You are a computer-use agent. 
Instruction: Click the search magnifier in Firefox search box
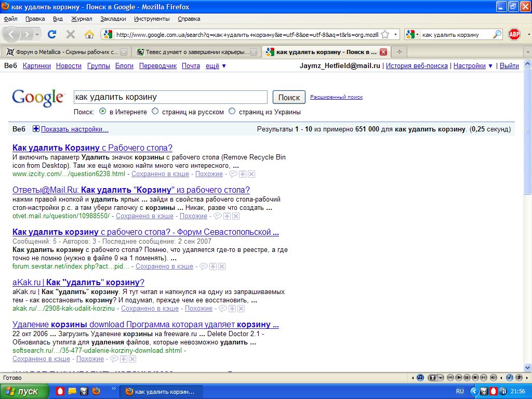pyautogui.click(x=497, y=35)
